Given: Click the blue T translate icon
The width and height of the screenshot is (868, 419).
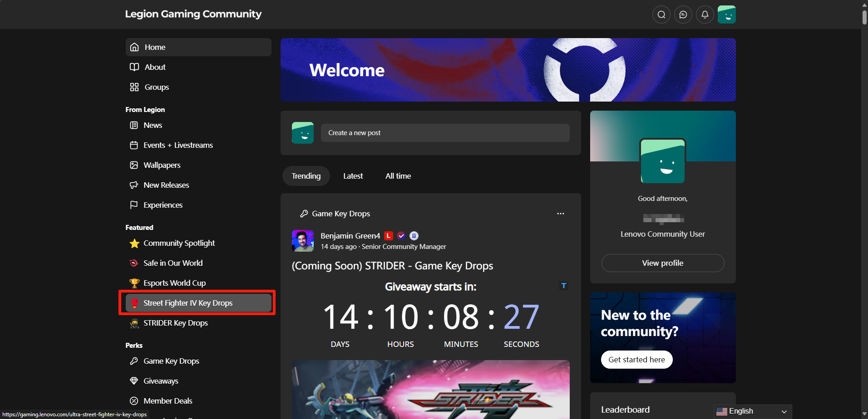Looking at the screenshot, I should [x=564, y=286].
